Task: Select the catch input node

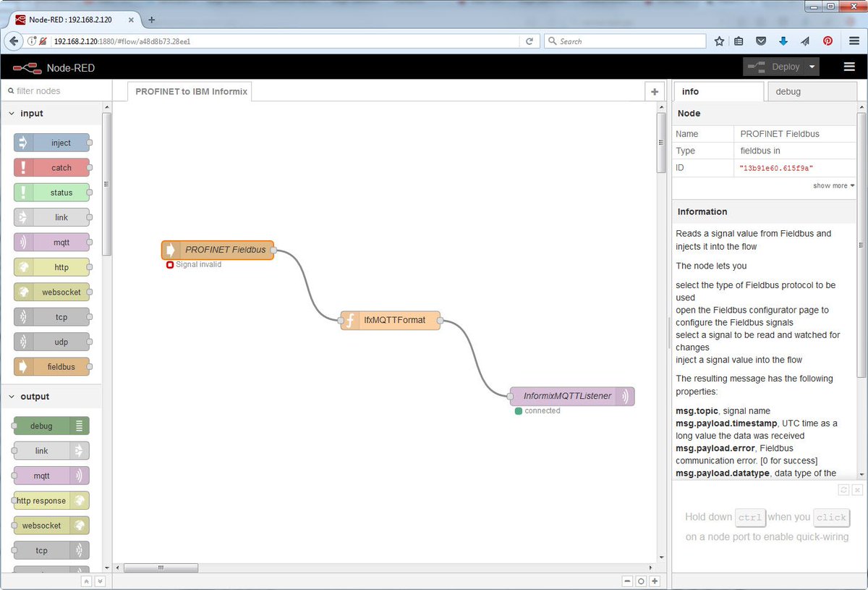Action: point(52,168)
